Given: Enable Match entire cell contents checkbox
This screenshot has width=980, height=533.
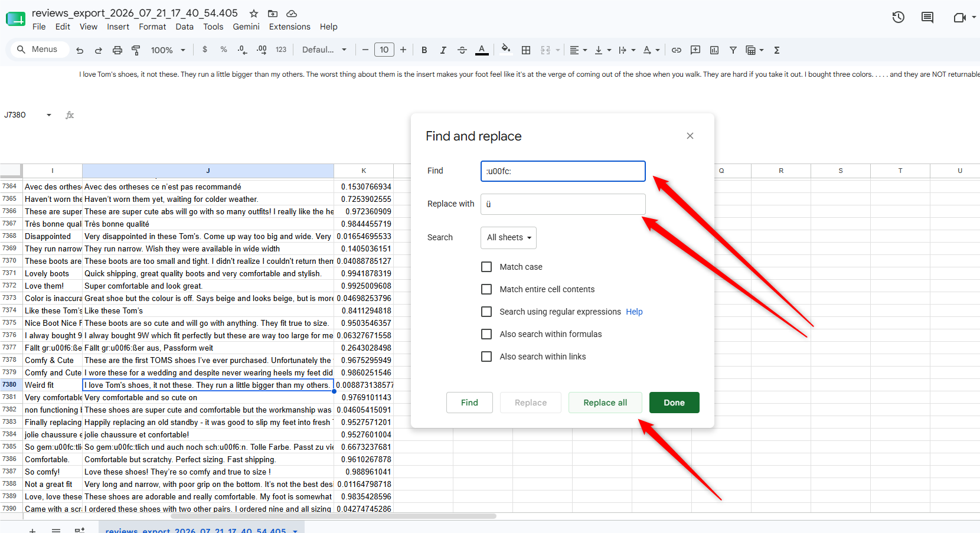Looking at the screenshot, I should coord(486,289).
